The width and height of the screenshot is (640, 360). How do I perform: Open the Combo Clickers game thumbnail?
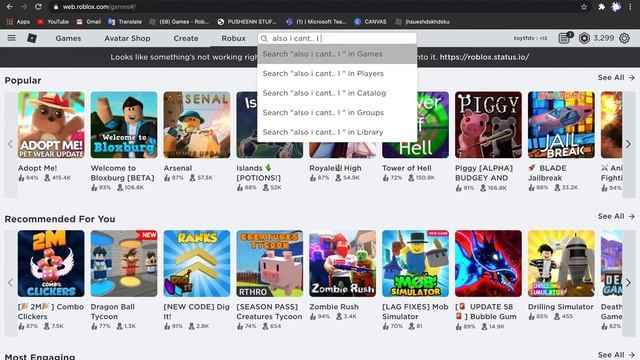click(51, 264)
